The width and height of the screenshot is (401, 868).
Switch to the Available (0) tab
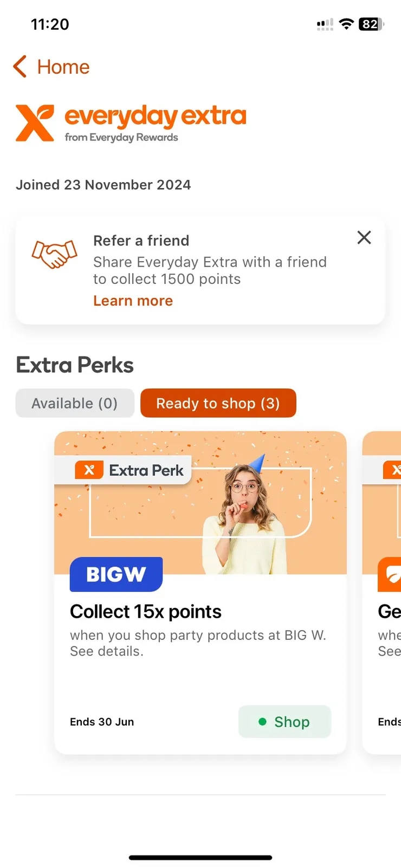pos(75,403)
